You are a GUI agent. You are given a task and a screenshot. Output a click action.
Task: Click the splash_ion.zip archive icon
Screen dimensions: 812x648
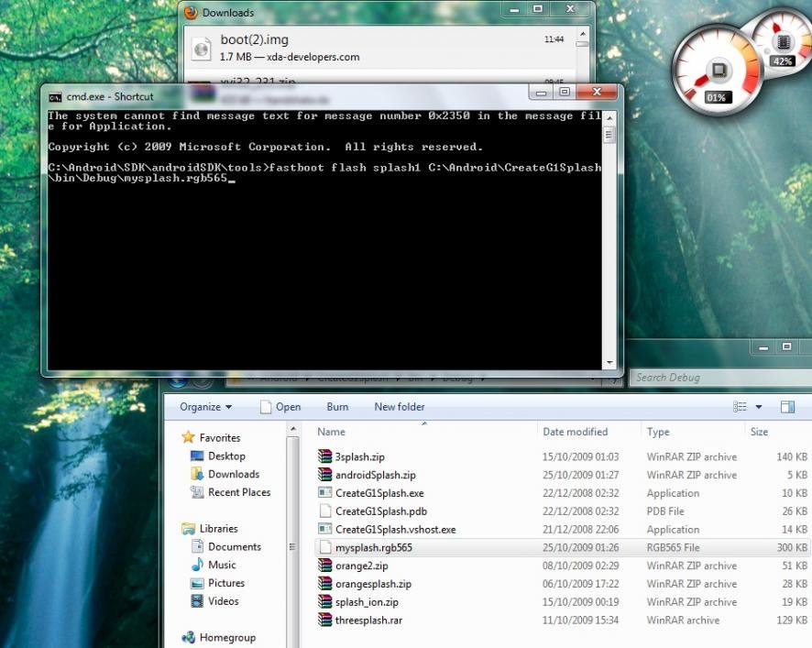(x=324, y=601)
